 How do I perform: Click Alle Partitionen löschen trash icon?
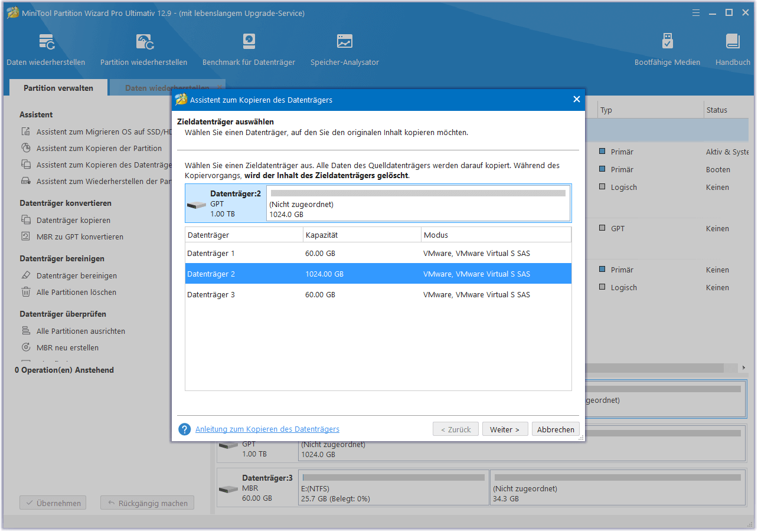pos(26,292)
